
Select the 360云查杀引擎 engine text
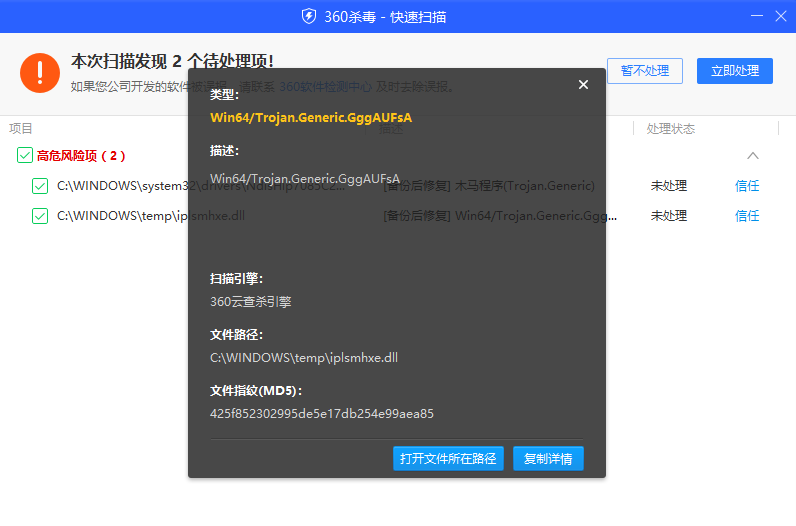pyautogui.click(x=251, y=302)
